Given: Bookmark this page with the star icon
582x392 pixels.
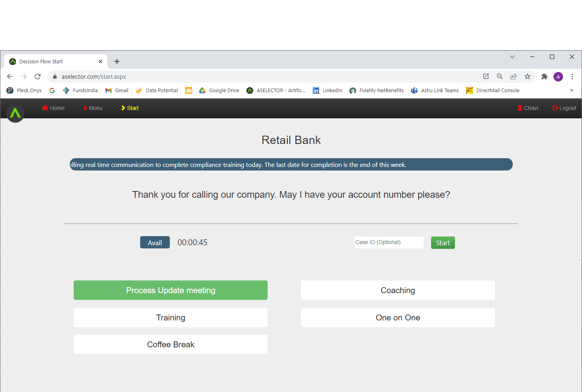Looking at the screenshot, I should click(x=527, y=77).
